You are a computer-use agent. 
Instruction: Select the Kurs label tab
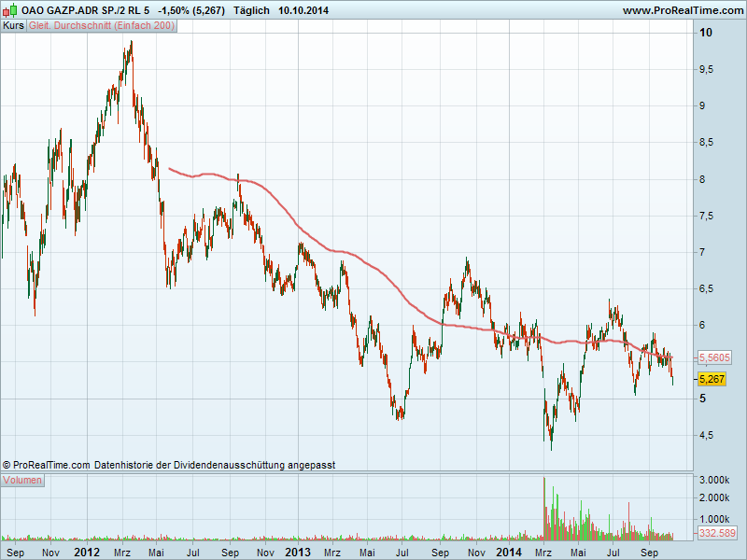point(13,26)
